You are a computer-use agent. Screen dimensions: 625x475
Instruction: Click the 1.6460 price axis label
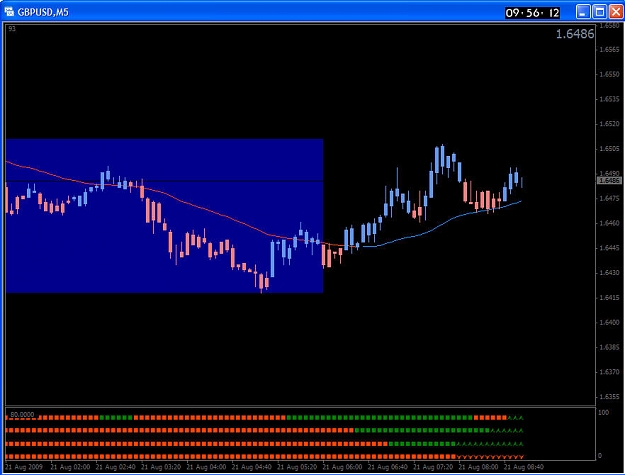(x=609, y=223)
